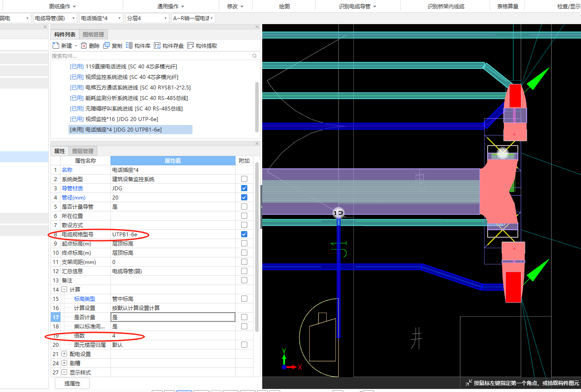The height and width of the screenshot is (392, 581).
Task: Open the 修改 ribbon group menu
Action: 235,7
